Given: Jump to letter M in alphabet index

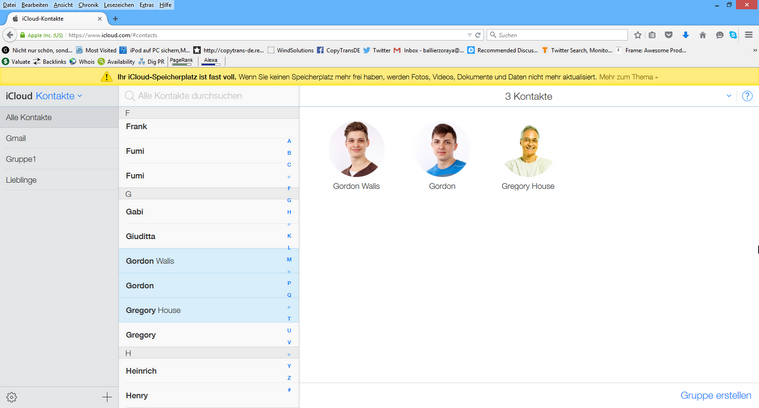Looking at the screenshot, I should (289, 259).
